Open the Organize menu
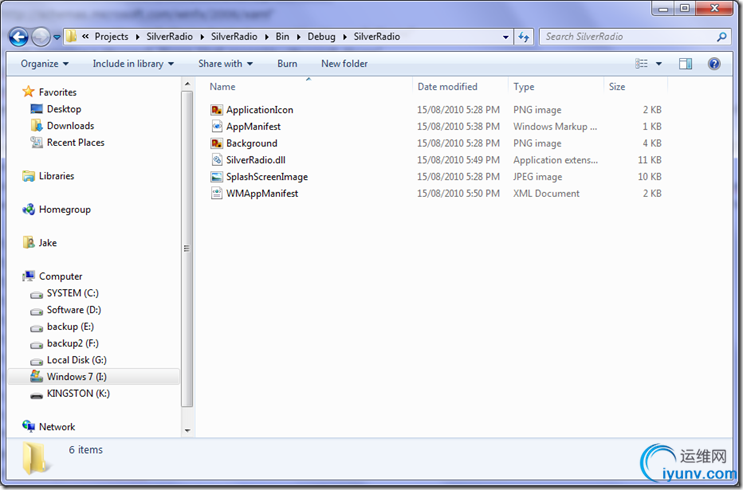 coord(45,64)
